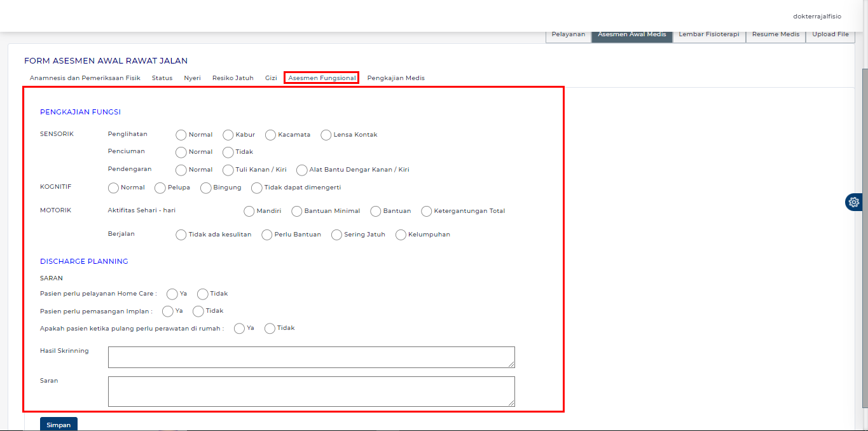Click the Upload File tab button
This screenshot has width=868, height=431.
click(830, 34)
